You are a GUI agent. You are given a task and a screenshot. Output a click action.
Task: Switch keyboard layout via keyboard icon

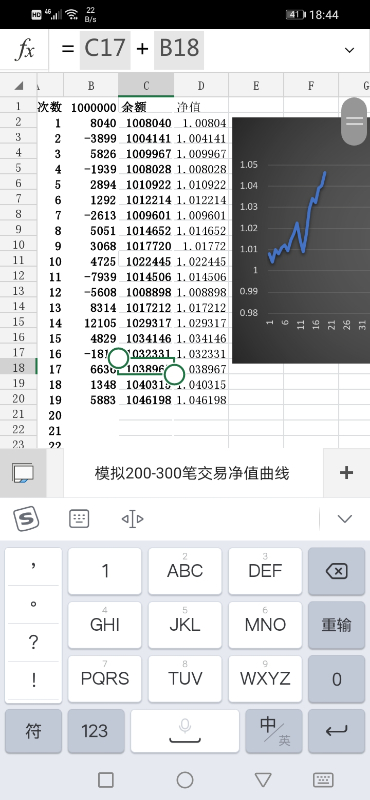pyautogui.click(x=79, y=519)
